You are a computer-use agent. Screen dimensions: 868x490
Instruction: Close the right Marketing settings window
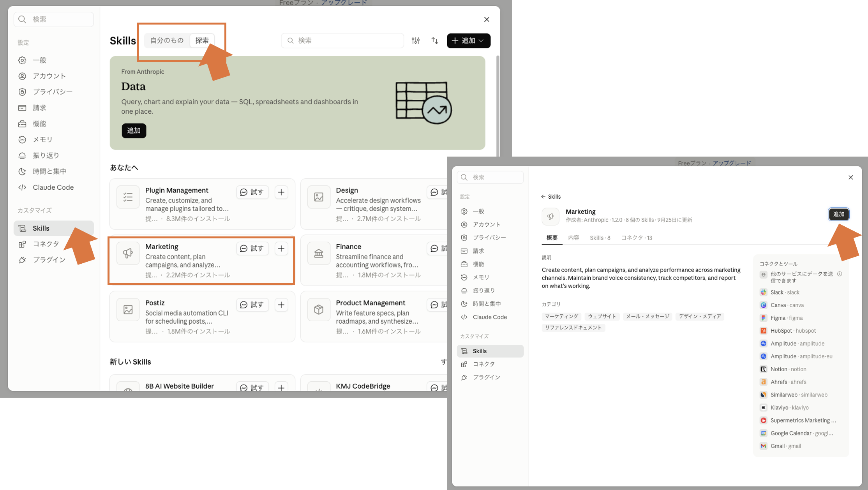[x=850, y=177]
